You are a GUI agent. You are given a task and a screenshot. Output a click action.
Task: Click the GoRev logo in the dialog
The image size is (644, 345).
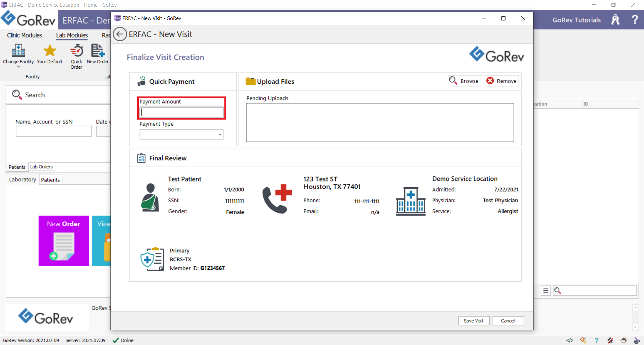[496, 55]
